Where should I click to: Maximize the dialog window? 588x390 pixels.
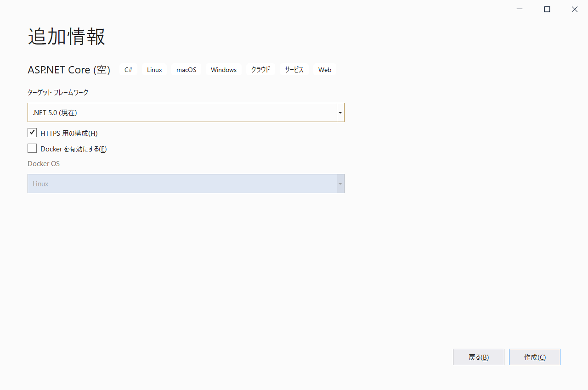click(547, 9)
